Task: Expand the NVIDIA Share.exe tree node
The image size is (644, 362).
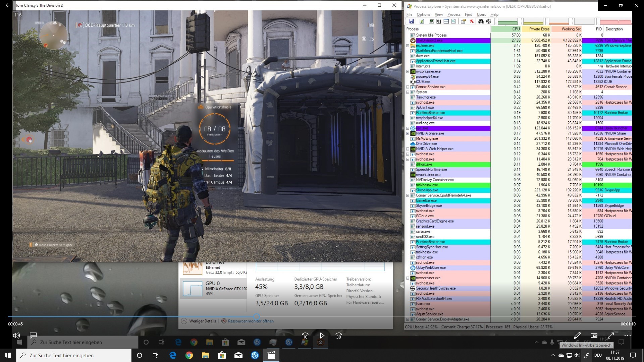Action: 408,133
